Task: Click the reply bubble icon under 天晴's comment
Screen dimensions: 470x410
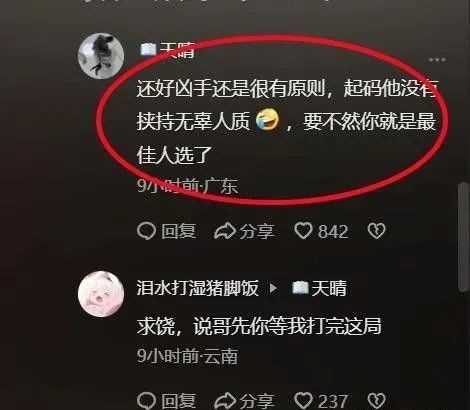Action: point(146,231)
